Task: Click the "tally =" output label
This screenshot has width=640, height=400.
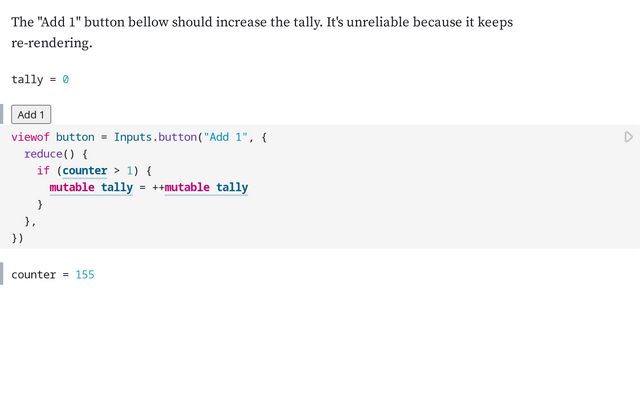Action: 34,79
